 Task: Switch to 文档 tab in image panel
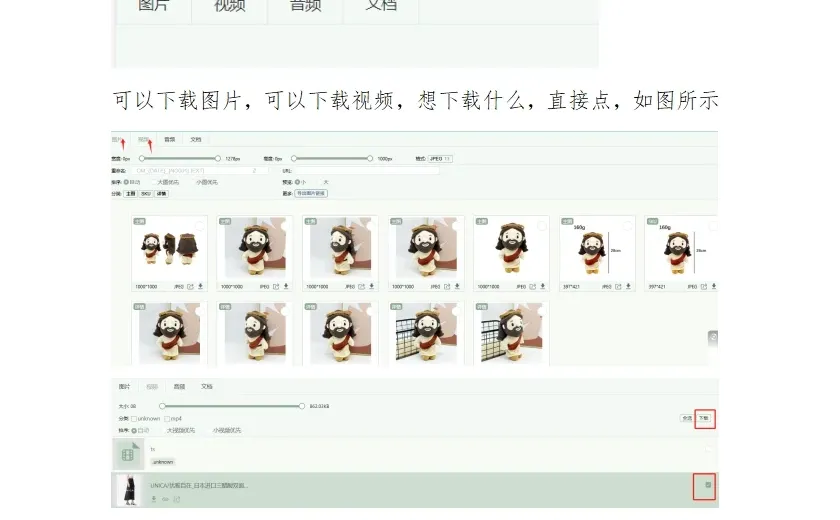pos(196,139)
